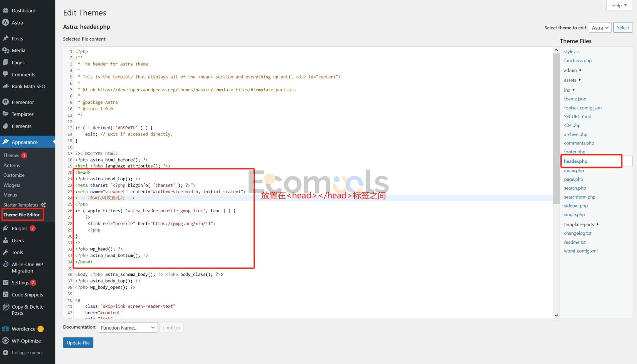The height and width of the screenshot is (364, 637).
Task: Place cursor on line 24 GA comment
Action: click(105, 198)
